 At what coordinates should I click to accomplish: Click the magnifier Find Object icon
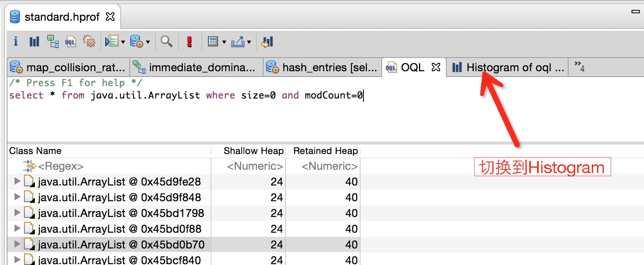coord(167,41)
